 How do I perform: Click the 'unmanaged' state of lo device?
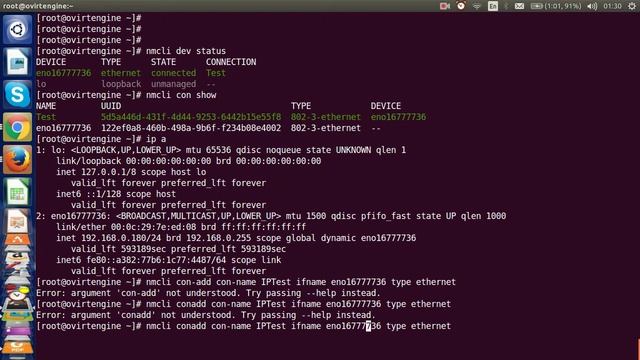[173, 84]
